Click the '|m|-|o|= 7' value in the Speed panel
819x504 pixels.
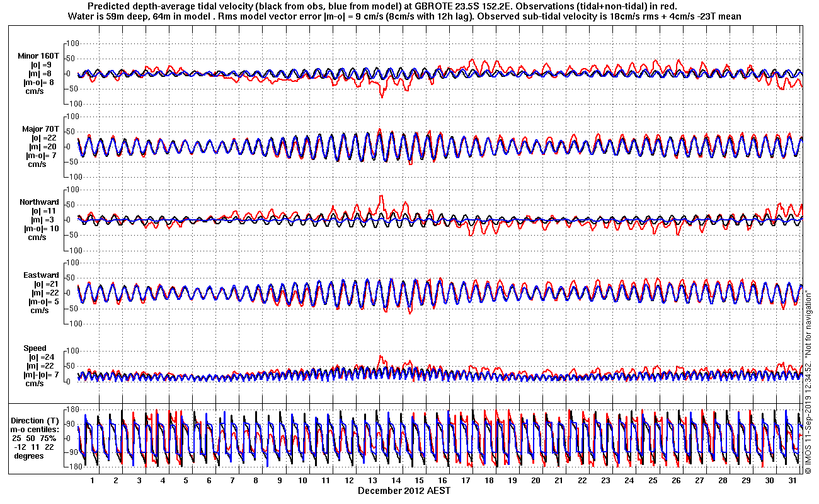(x=42, y=375)
